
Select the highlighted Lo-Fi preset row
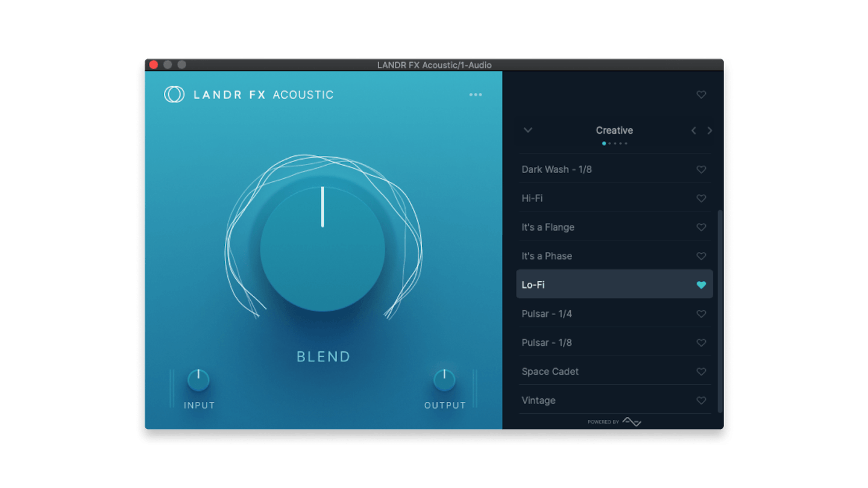click(614, 284)
